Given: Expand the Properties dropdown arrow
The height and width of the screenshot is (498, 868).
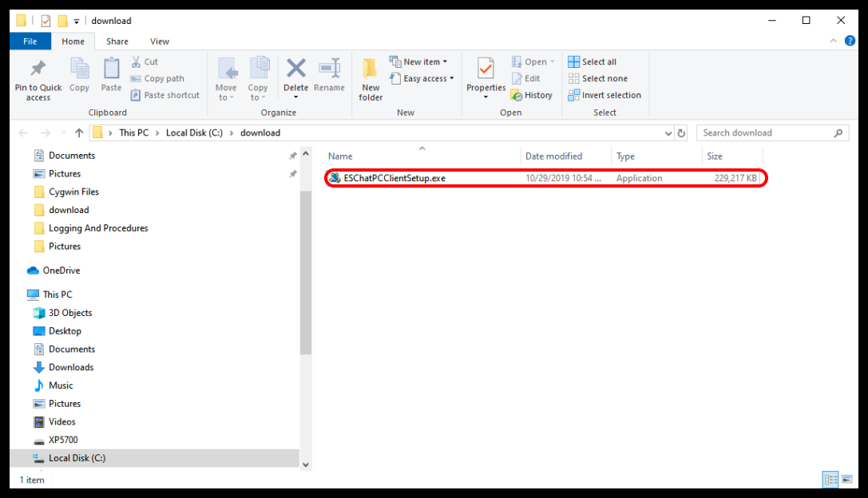Looking at the screenshot, I should 486,97.
